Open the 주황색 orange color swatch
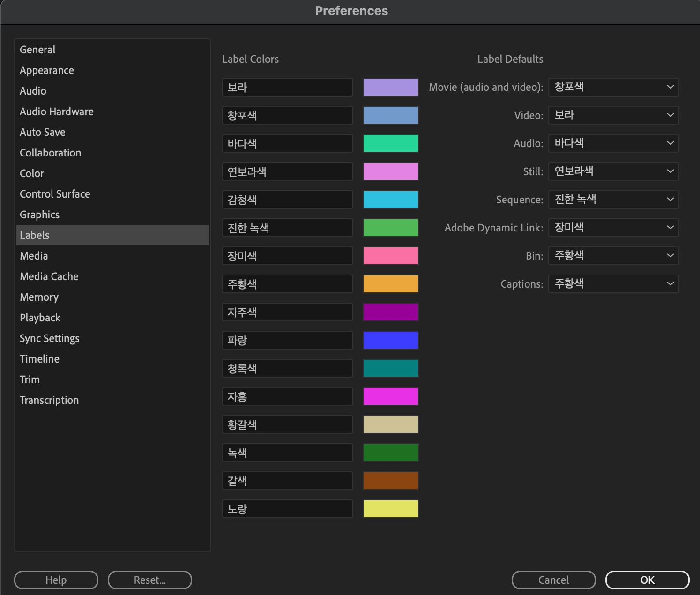 point(391,284)
